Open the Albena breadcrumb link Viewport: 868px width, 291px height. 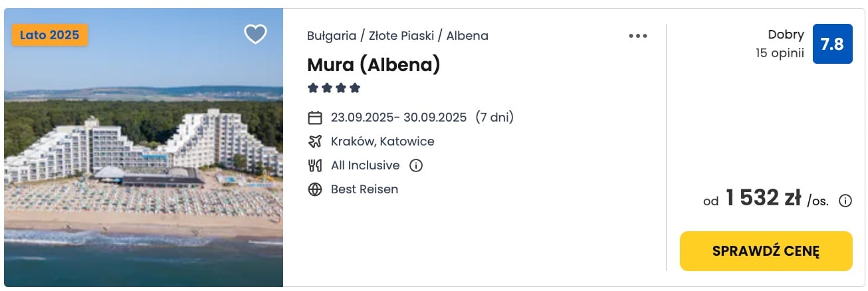(467, 36)
